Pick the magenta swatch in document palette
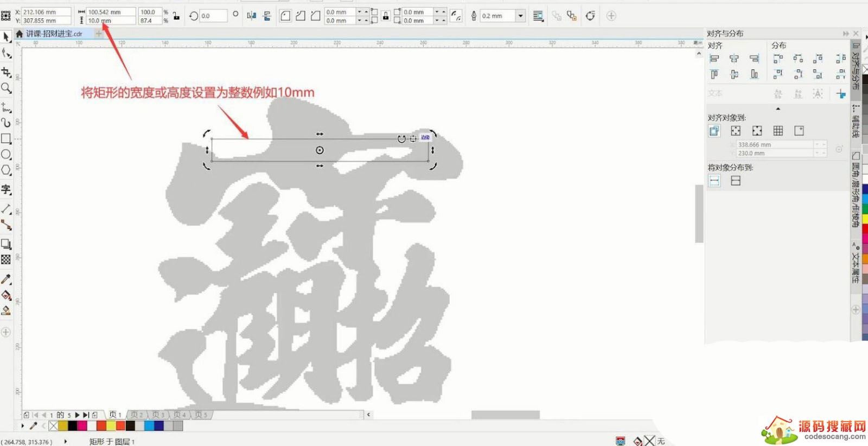 coord(82,426)
